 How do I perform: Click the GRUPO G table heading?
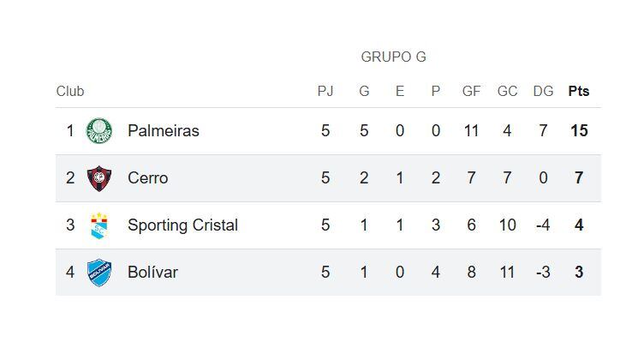point(393,57)
